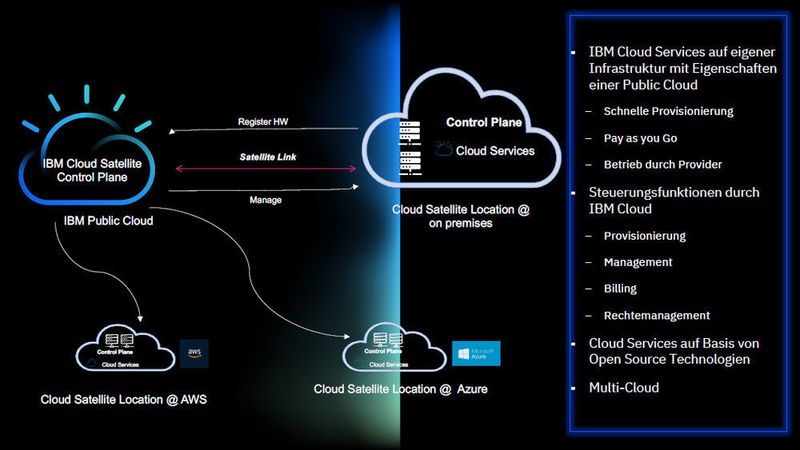Click the Azure satellite location cloud icon

(394, 347)
